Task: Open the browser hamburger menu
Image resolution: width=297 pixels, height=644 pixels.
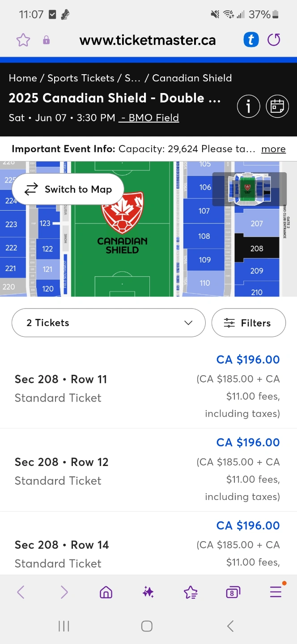Action: pos(276,592)
